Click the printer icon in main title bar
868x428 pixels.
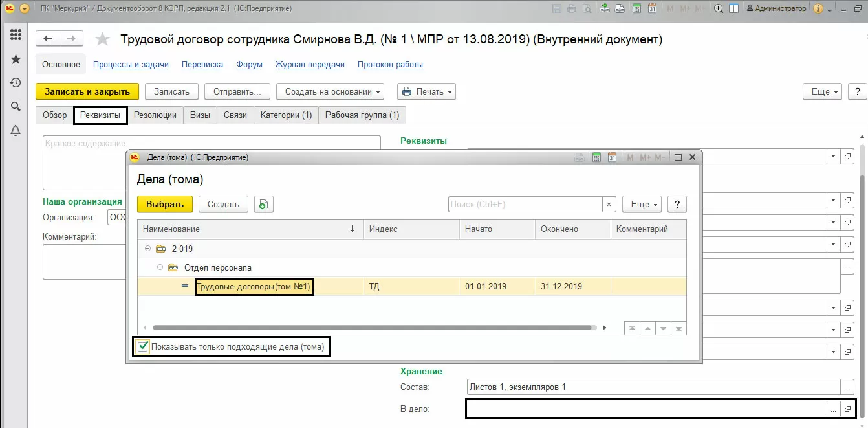(572, 8)
